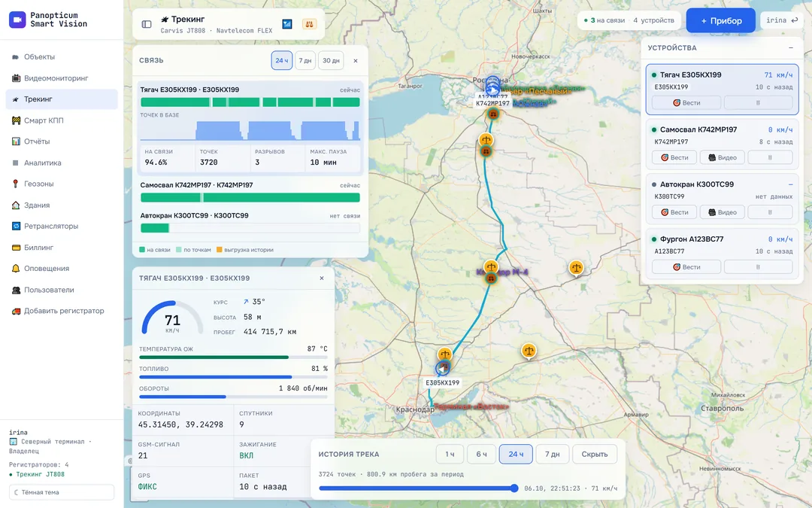Click the Самосвал К742МР197 connection bar

pos(250,197)
